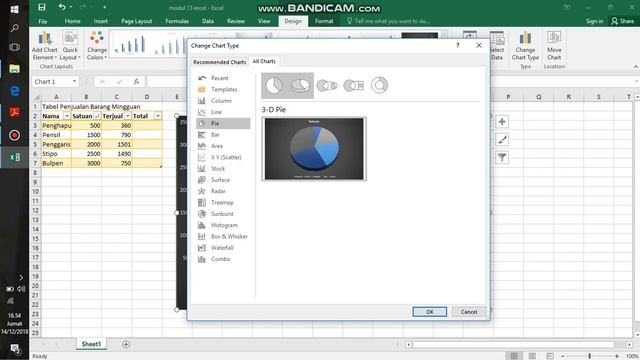This screenshot has width=640, height=360.
Task: Click Move Chart ribbon button
Action: point(554,46)
